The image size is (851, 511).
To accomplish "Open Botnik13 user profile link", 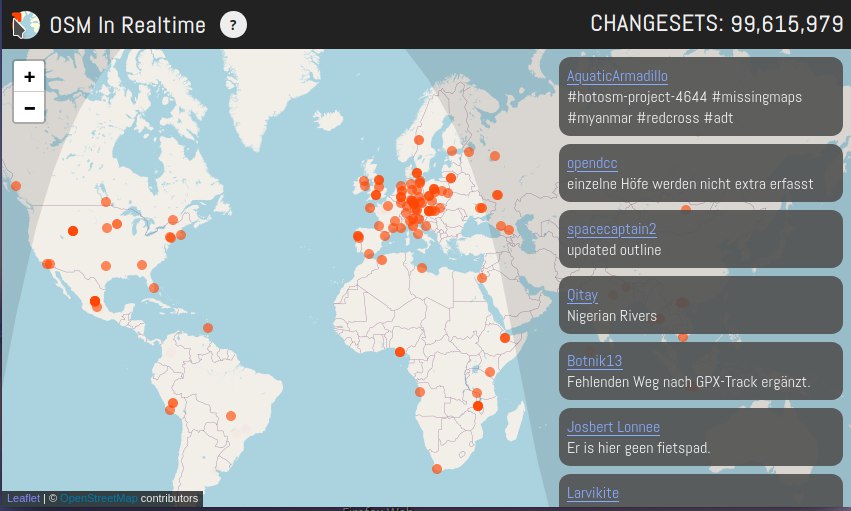I will point(594,361).
